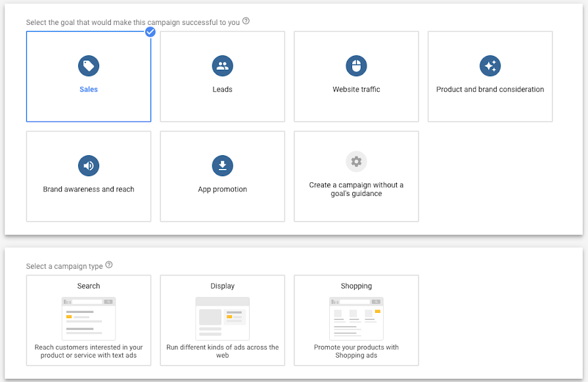This screenshot has width=588, height=382.
Task: Select the Website traffic goal
Action: tap(355, 76)
